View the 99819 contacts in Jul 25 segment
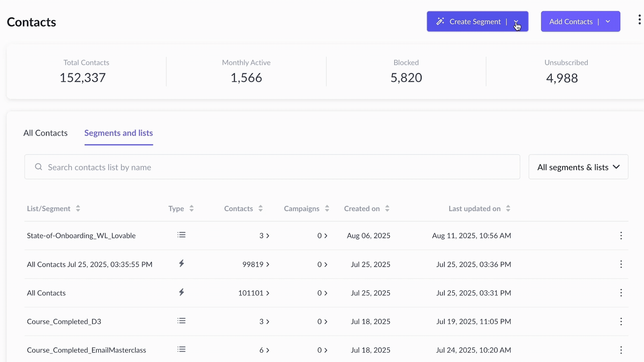This screenshot has width=644, height=362. [256, 264]
